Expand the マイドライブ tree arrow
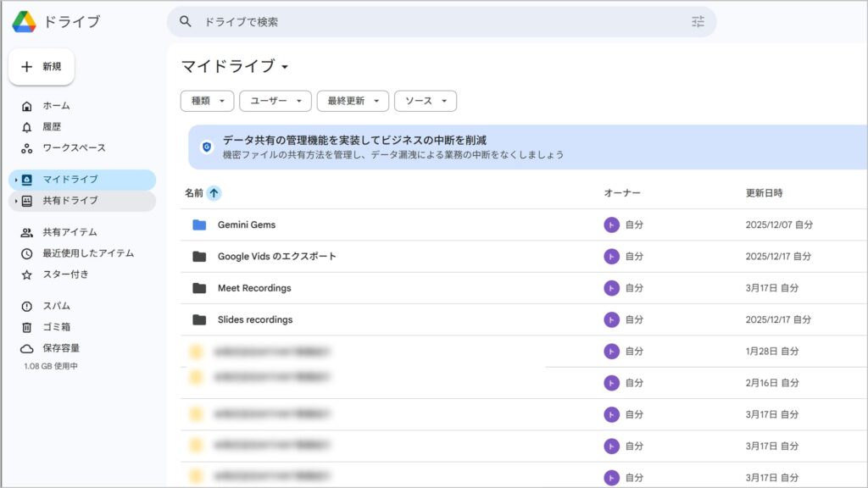The height and width of the screenshot is (488, 868). (x=15, y=180)
